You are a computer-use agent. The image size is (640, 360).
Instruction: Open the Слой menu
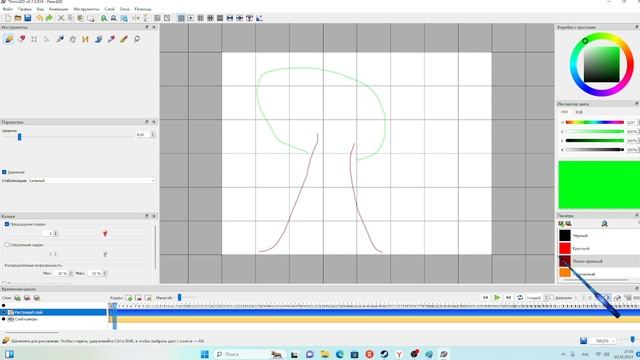click(109, 9)
